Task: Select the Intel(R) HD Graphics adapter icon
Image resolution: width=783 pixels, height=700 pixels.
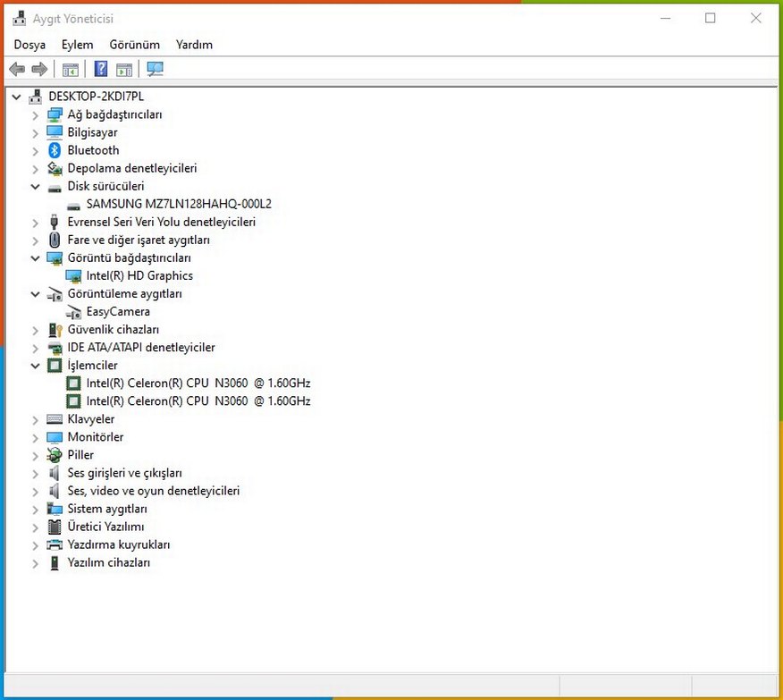Action: [x=72, y=275]
